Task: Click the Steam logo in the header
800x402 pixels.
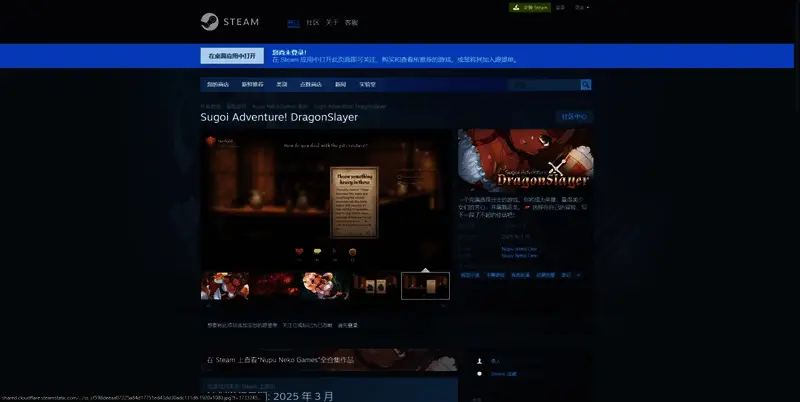Action: tap(229, 22)
